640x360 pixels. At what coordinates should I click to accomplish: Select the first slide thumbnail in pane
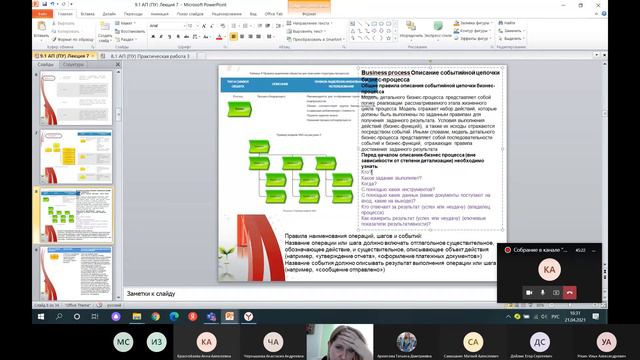click(x=76, y=98)
